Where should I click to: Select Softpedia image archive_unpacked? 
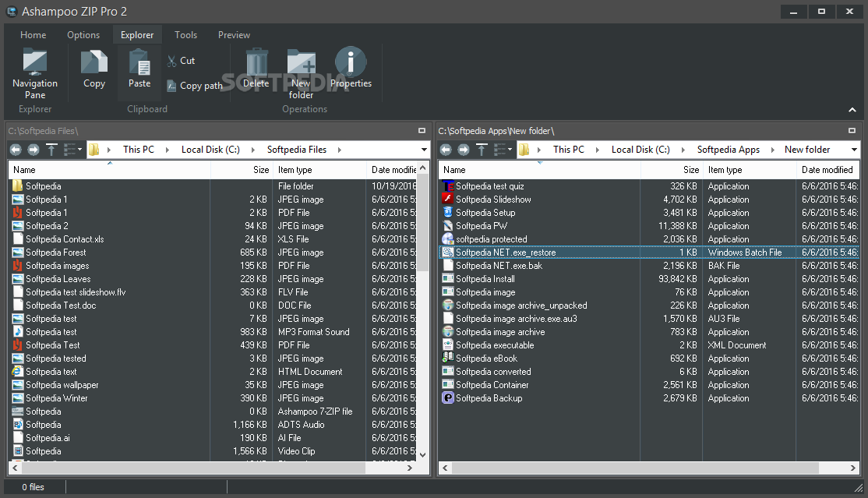649,306
